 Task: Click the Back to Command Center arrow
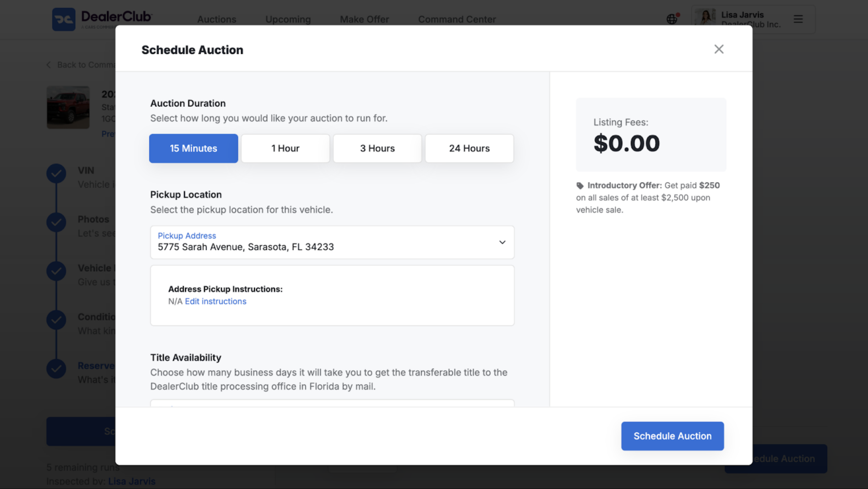tap(49, 65)
